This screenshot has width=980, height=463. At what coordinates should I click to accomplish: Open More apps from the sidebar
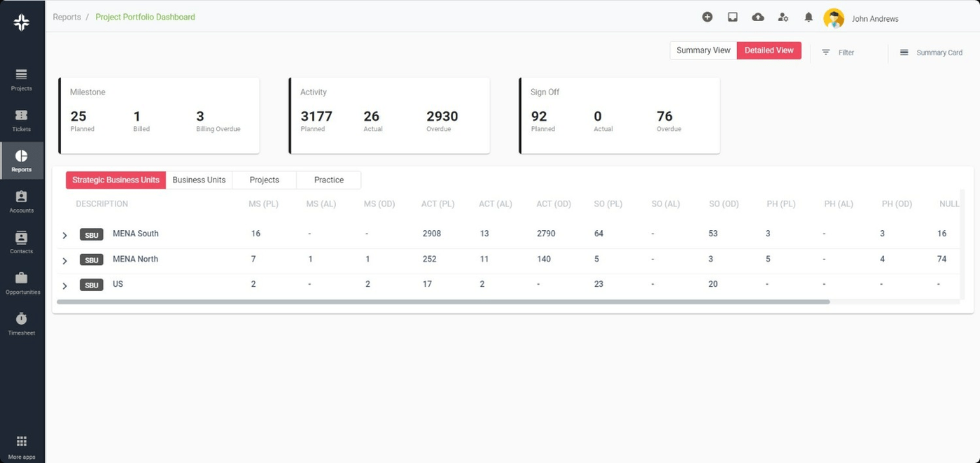21,446
